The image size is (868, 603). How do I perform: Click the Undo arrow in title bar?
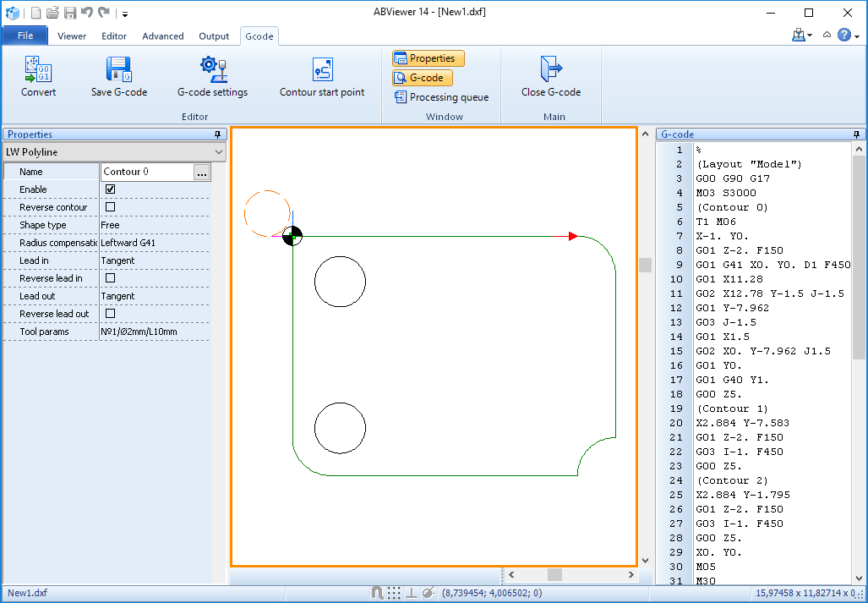(x=87, y=13)
